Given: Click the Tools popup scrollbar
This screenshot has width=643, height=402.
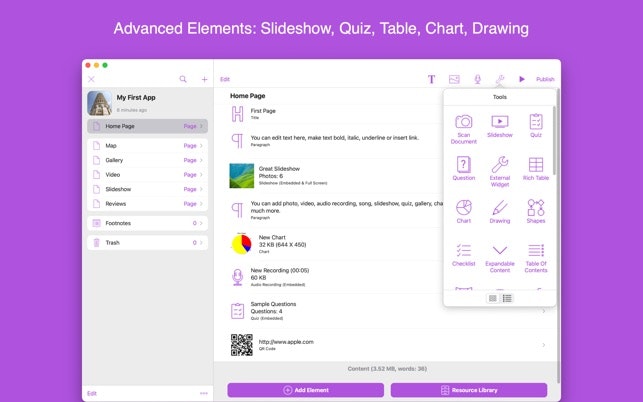Looking at the screenshot, I should point(554,140).
